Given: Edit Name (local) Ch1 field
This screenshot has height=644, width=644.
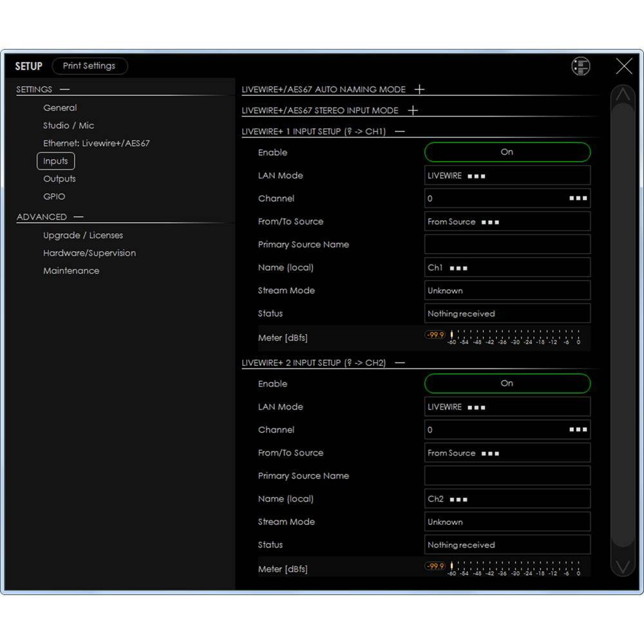Looking at the screenshot, I should point(507,267).
